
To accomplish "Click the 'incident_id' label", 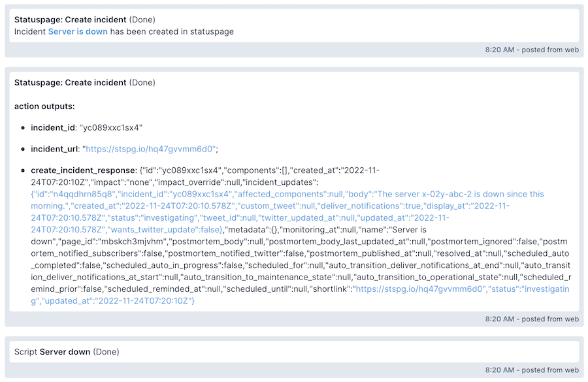I will tap(54, 127).
